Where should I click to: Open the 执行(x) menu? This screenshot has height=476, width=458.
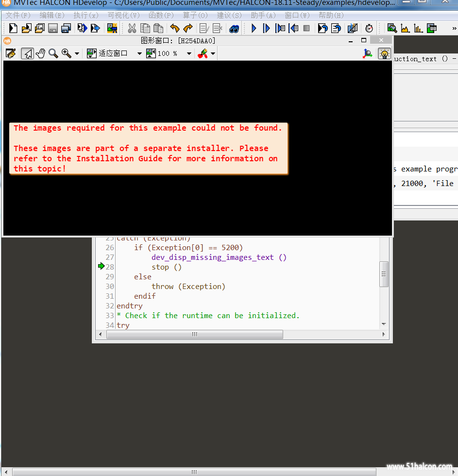86,15
